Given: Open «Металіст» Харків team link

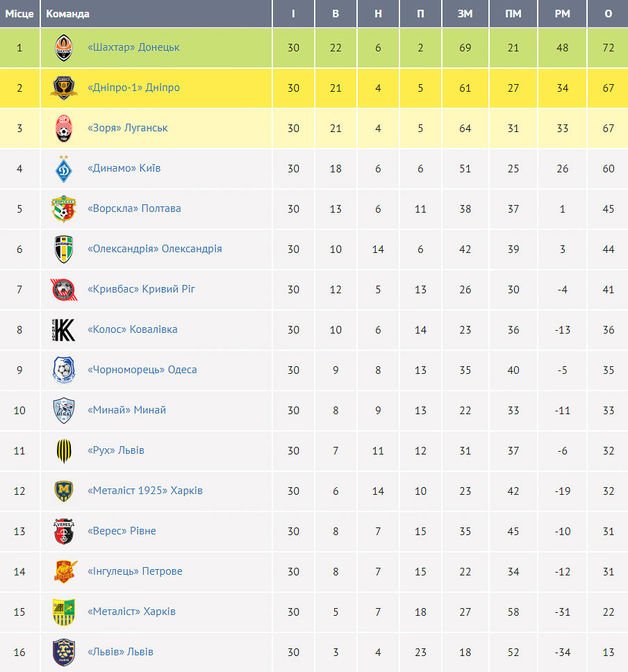Looking at the screenshot, I should click(131, 611).
